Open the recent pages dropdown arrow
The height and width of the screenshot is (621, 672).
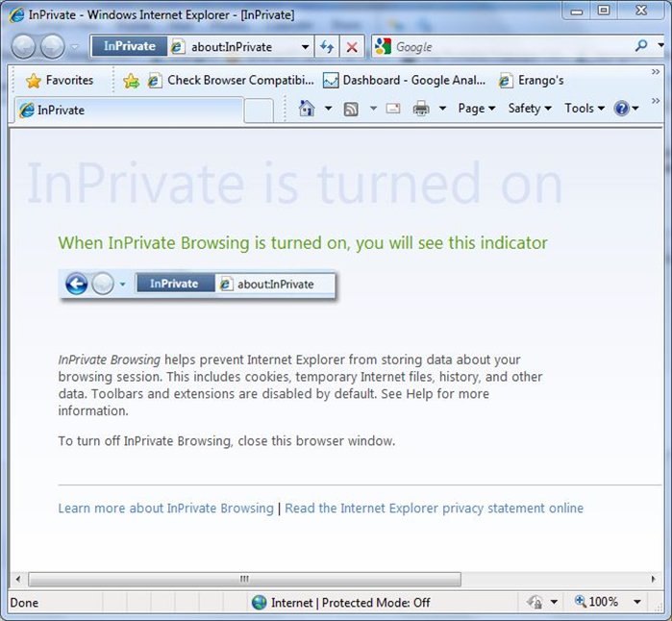tap(75, 46)
